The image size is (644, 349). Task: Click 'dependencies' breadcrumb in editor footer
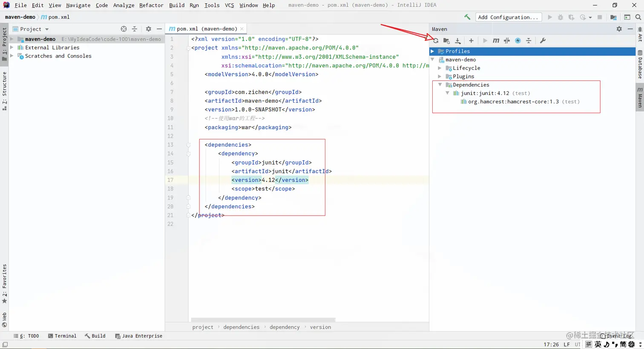241,327
